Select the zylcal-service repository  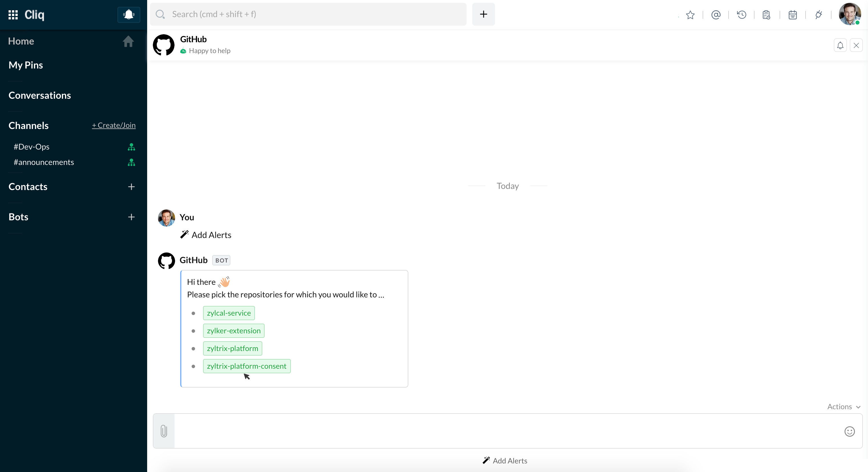point(229,313)
